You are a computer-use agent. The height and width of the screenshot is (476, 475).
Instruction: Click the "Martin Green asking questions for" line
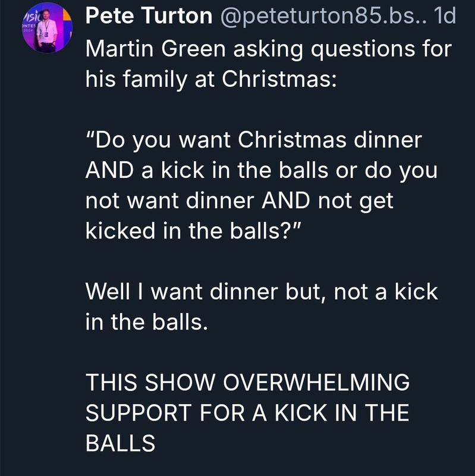pos(268,48)
